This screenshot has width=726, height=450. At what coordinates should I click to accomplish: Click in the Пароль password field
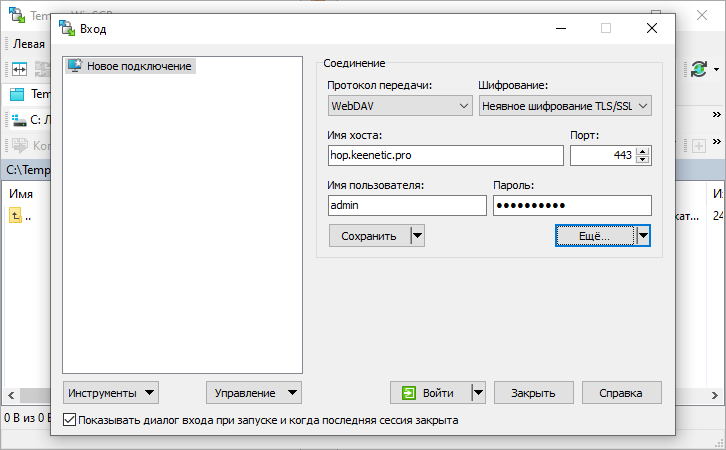572,205
